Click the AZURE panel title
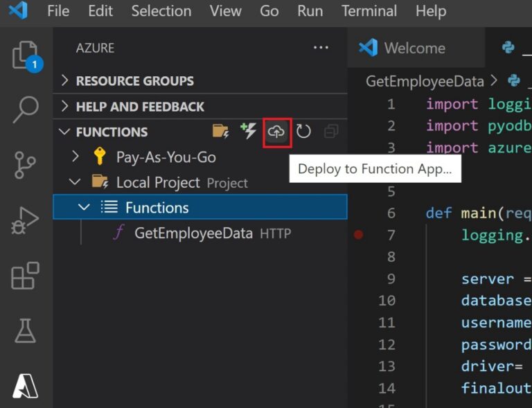The height and width of the screenshot is (408, 532). 95,48
